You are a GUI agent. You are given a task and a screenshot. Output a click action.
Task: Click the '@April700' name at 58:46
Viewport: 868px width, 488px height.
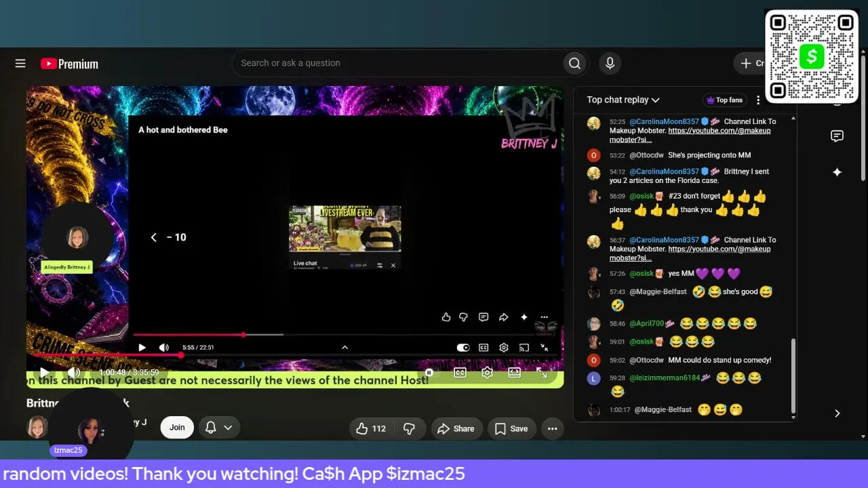click(647, 324)
